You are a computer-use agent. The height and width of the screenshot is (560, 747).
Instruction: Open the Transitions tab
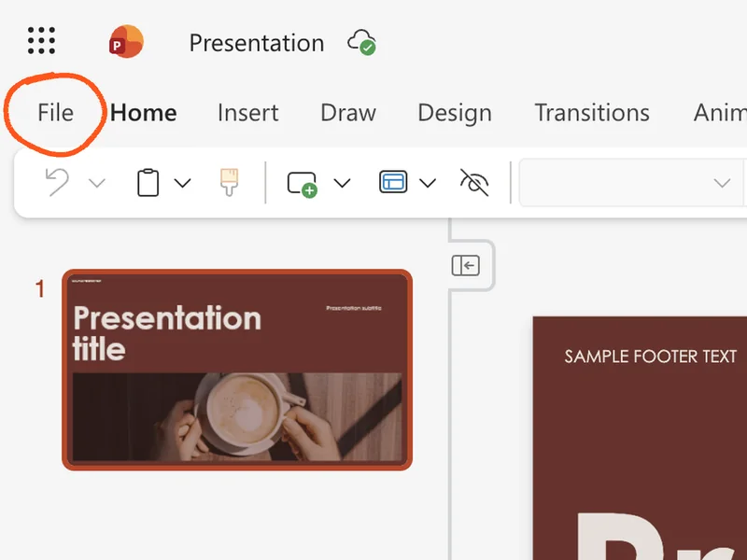coord(592,113)
